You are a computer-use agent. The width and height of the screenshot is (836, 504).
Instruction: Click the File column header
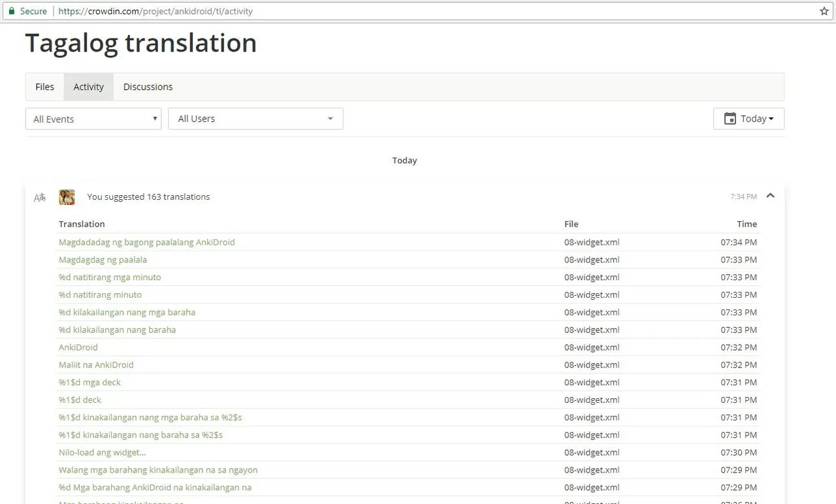pyautogui.click(x=571, y=224)
